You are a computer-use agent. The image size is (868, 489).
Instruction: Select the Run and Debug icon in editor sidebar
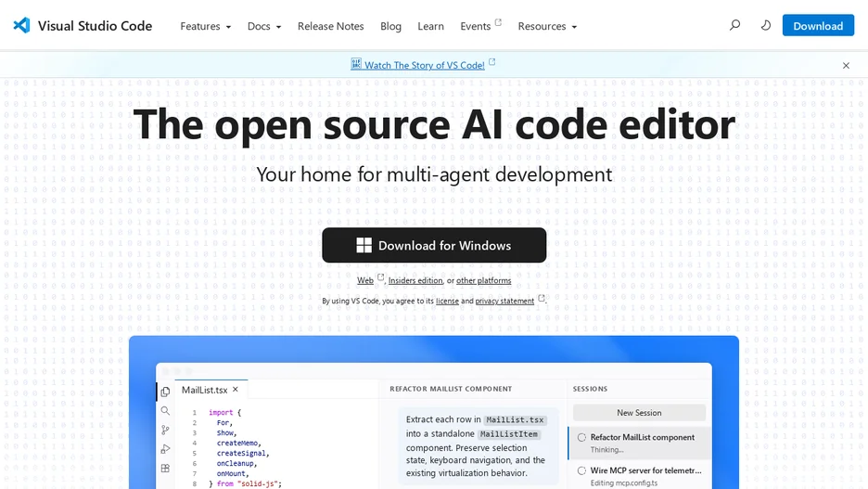click(165, 449)
